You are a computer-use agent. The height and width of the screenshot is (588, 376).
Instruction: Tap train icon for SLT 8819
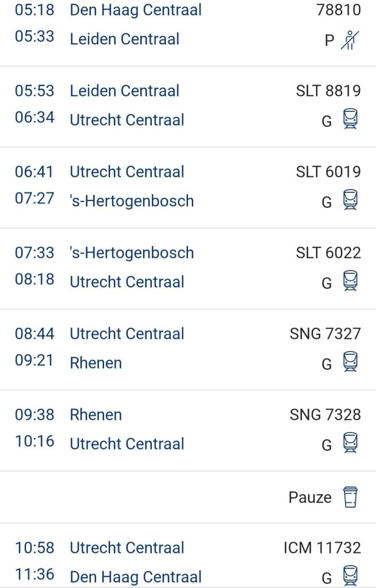pos(350,119)
